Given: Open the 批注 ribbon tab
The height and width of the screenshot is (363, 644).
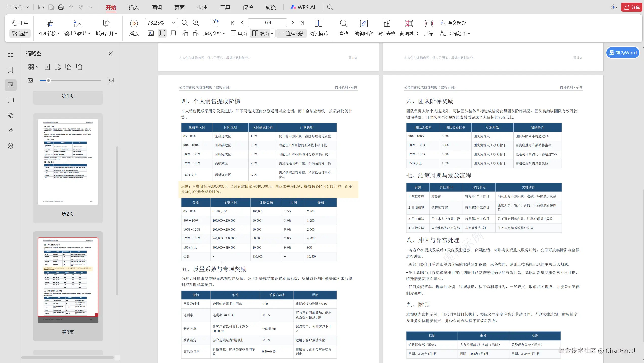Looking at the screenshot, I should coord(202,7).
